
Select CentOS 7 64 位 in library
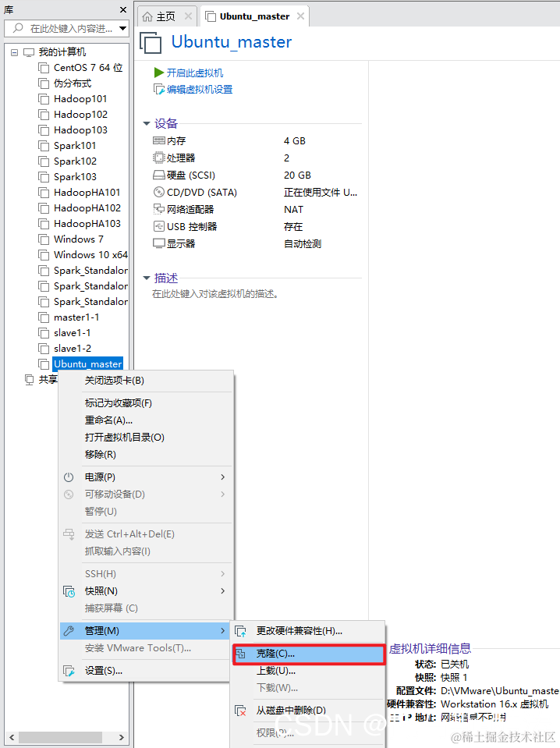88,68
